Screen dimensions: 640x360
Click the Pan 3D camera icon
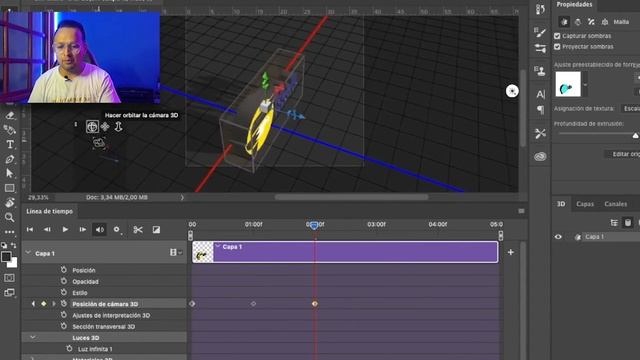(x=105, y=127)
